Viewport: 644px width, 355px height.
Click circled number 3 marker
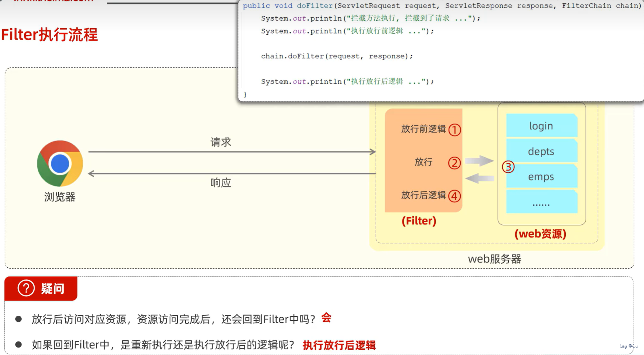[x=508, y=167]
